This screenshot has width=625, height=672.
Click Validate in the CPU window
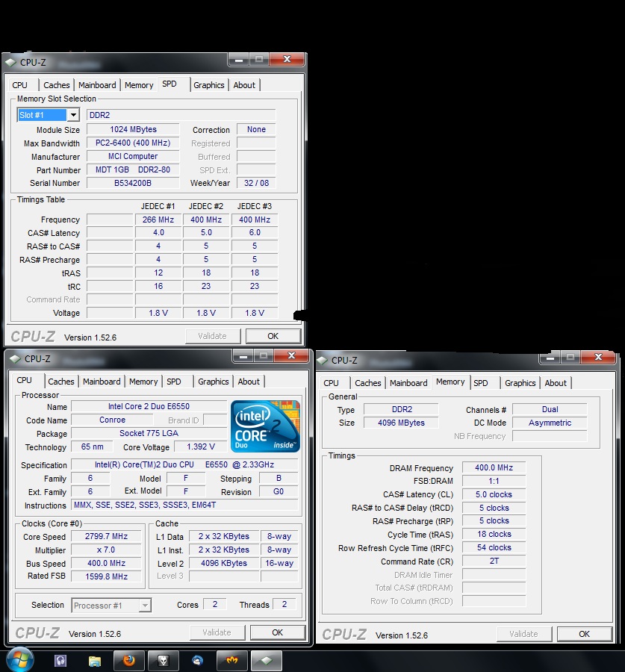tap(217, 632)
